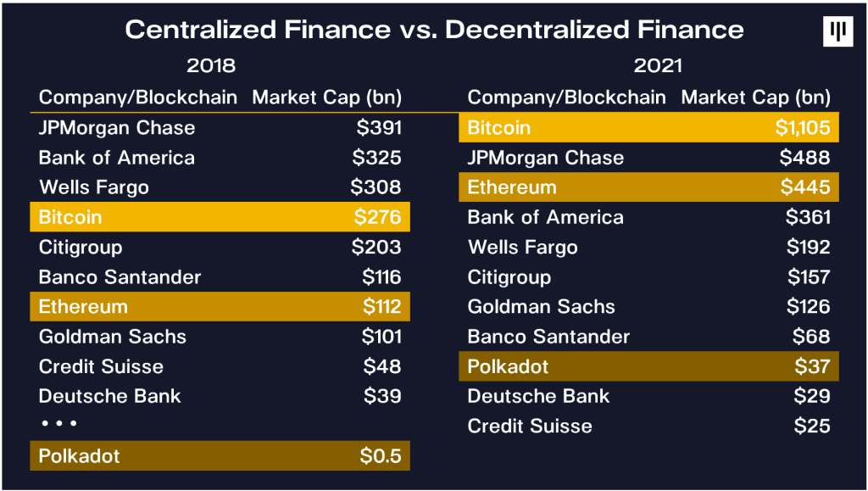Click the Bank of America $361 entry

point(648,217)
